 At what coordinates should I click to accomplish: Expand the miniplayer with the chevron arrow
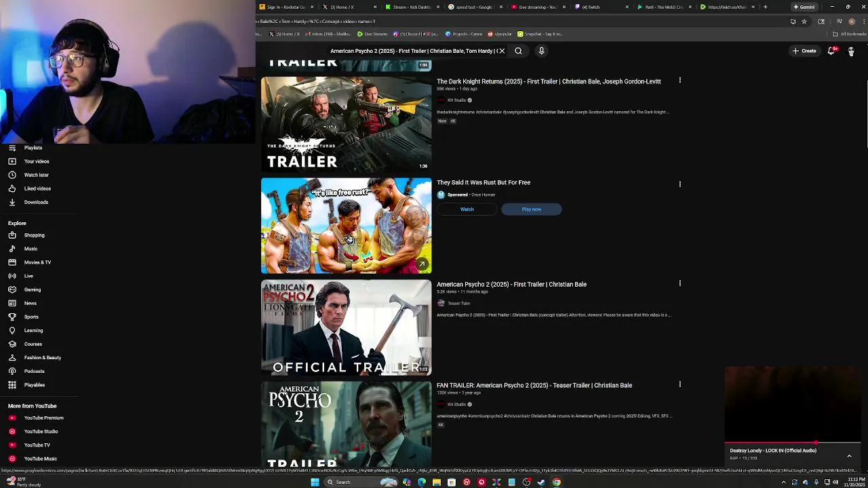click(x=849, y=455)
